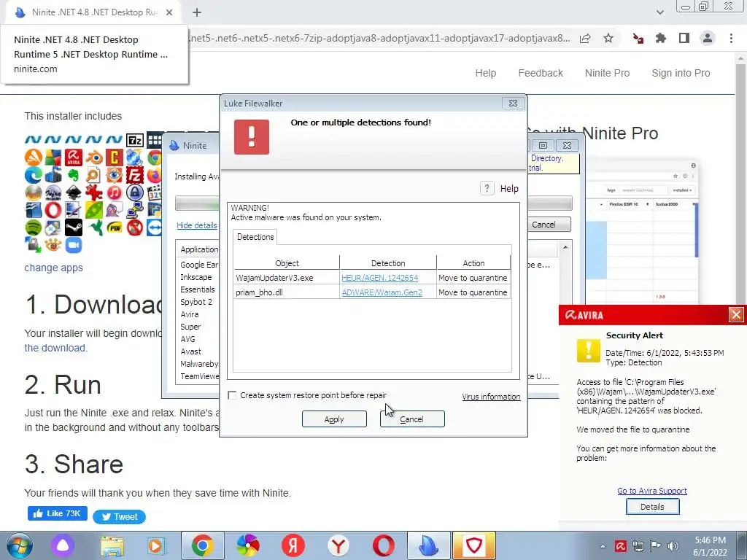Click the purple Pidgin icon

click(x=115, y=210)
